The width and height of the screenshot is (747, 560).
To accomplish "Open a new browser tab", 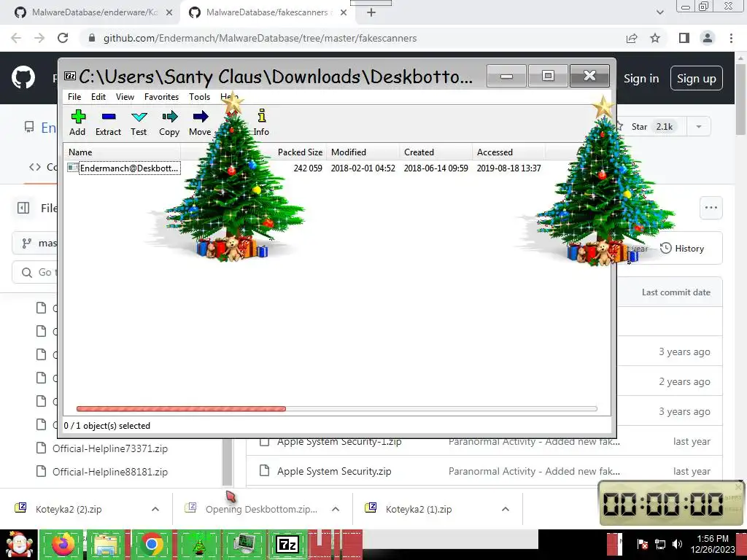I will (371, 13).
